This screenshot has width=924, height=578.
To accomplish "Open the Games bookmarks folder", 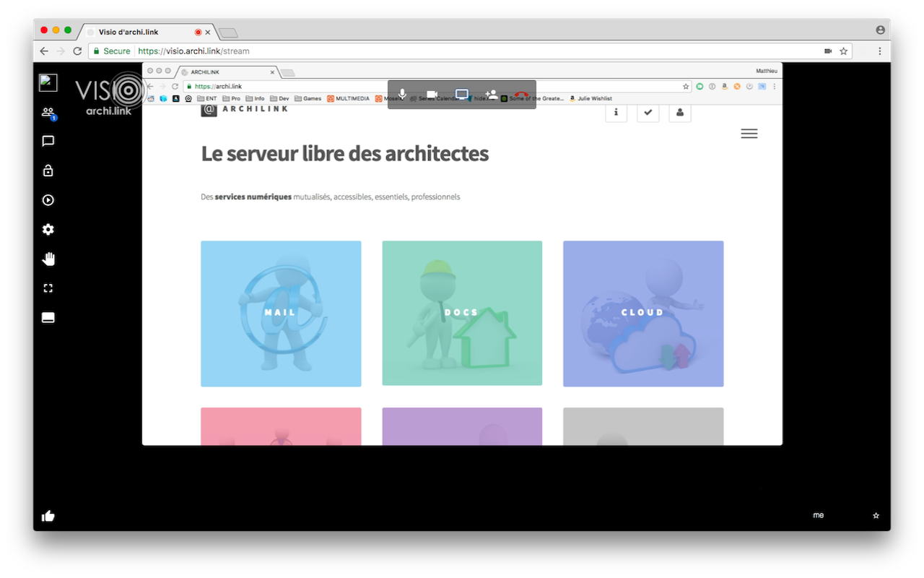I will coord(308,98).
